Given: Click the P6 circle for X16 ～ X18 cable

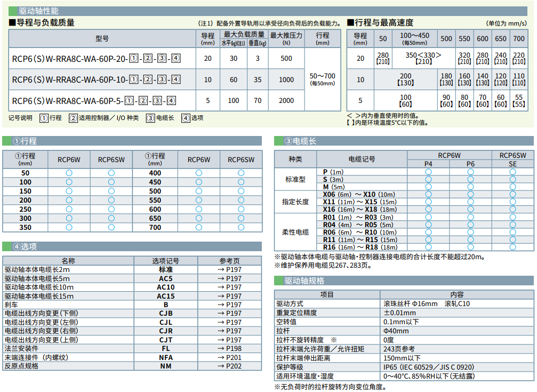Looking at the screenshot, I should point(470,210).
